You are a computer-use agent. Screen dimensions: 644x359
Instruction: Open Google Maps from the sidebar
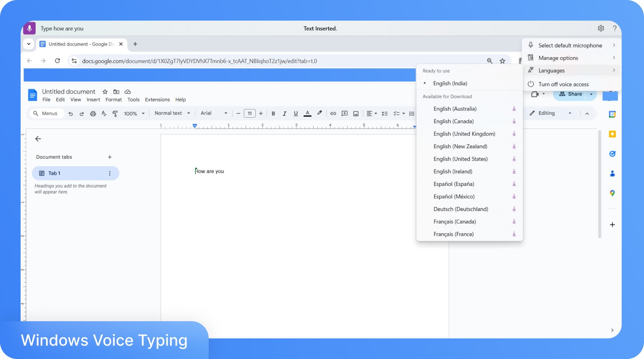coord(612,193)
